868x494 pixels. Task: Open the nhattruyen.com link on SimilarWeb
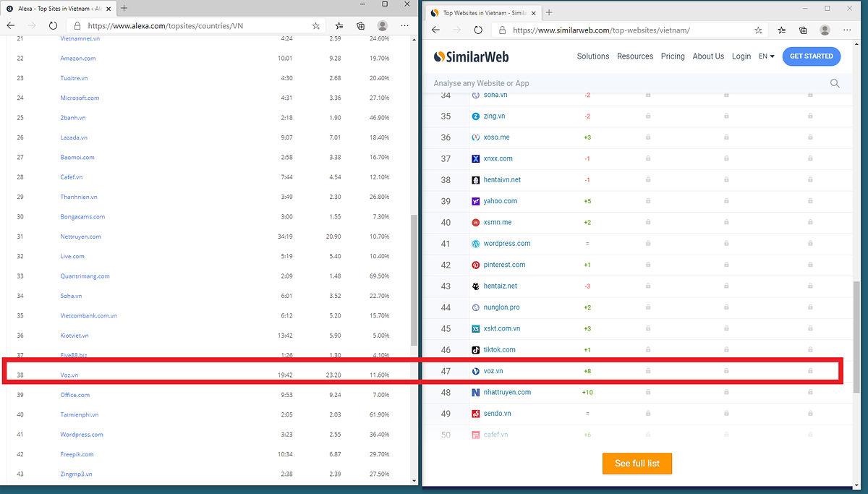507,393
